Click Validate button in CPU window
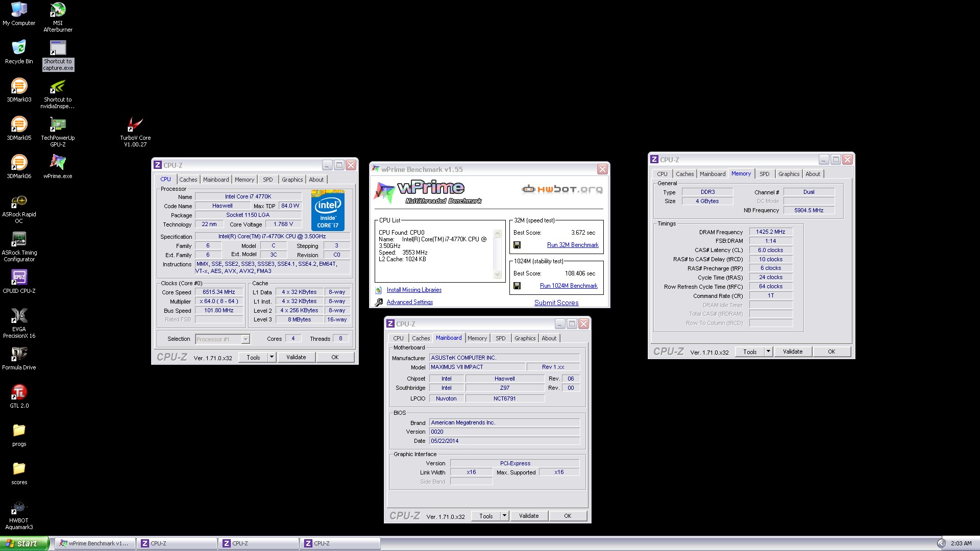This screenshot has height=551, width=980. 296,357
